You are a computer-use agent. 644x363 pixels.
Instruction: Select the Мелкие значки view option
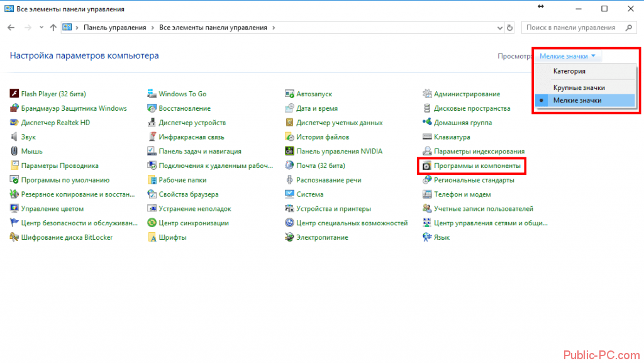577,101
